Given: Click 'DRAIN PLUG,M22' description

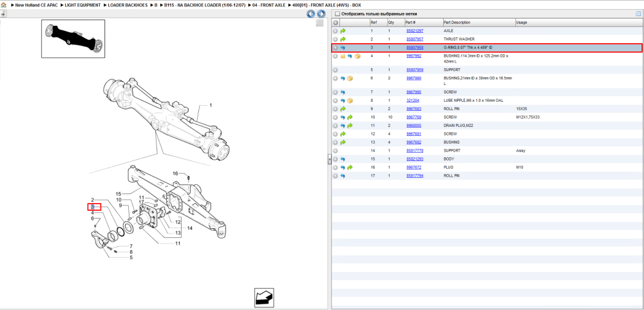Looking at the screenshot, I should (x=457, y=126).
